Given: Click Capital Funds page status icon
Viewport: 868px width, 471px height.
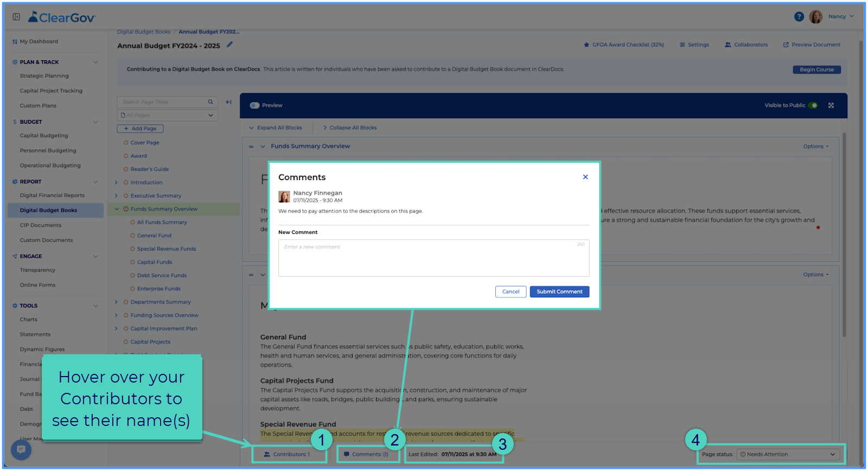Looking at the screenshot, I should [x=132, y=262].
